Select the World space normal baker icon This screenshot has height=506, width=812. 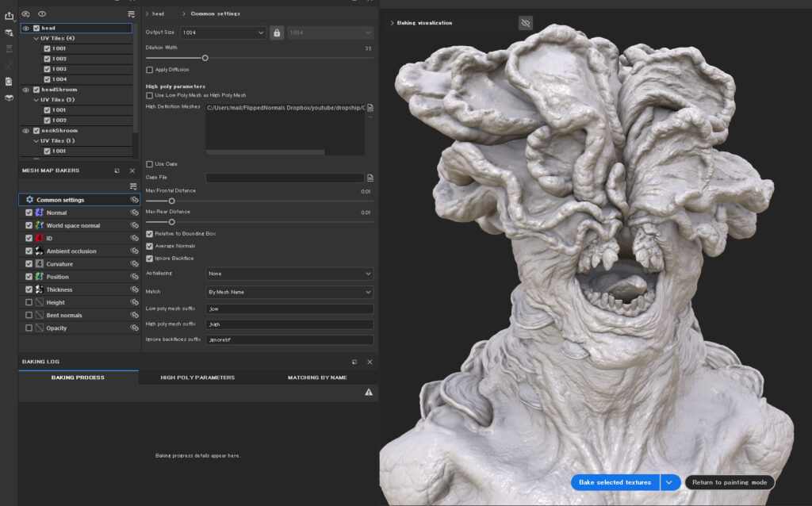(x=40, y=225)
